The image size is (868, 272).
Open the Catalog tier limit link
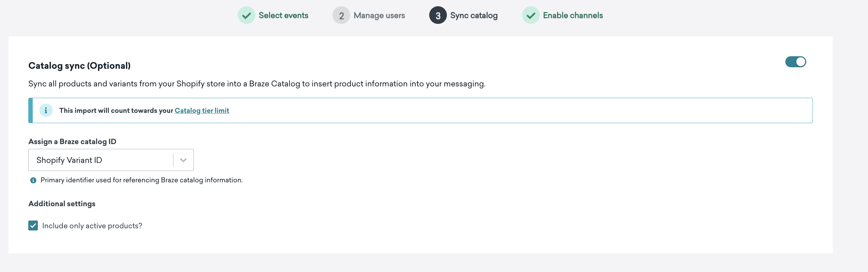pyautogui.click(x=202, y=111)
